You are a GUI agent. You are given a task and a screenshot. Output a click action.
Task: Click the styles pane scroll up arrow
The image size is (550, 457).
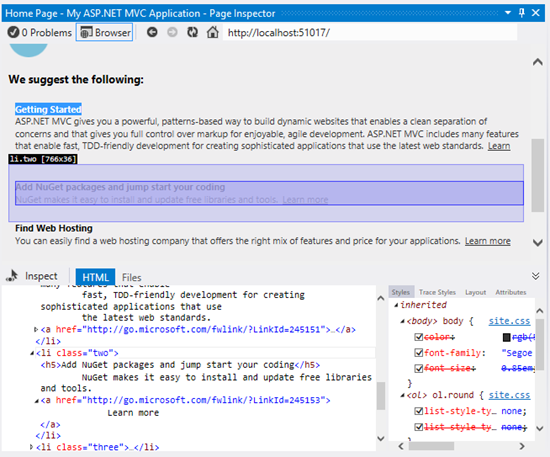tap(540, 311)
